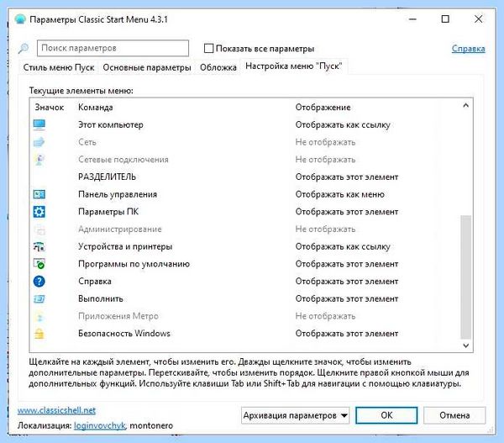Close the Classic Start Menu settings window
This screenshot has height=443, width=504.
pyautogui.click(x=478, y=19)
